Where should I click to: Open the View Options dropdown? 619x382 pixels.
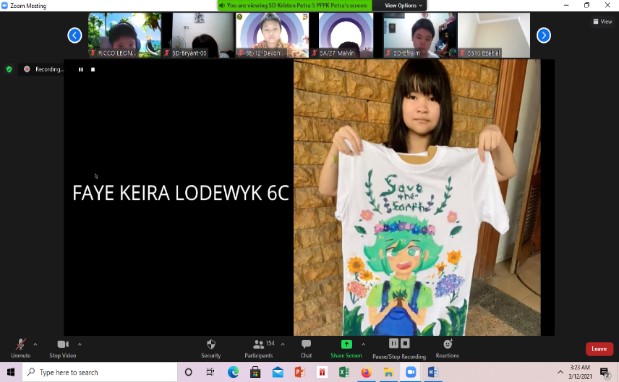pos(403,6)
